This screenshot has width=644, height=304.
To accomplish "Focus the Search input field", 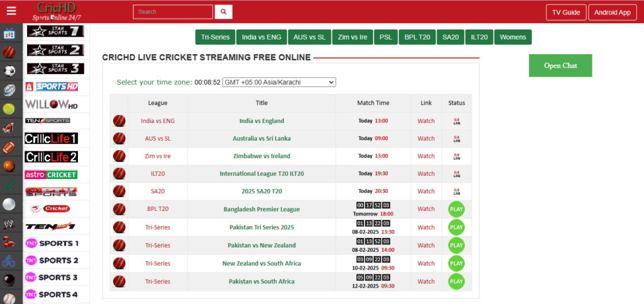I will [x=173, y=12].
